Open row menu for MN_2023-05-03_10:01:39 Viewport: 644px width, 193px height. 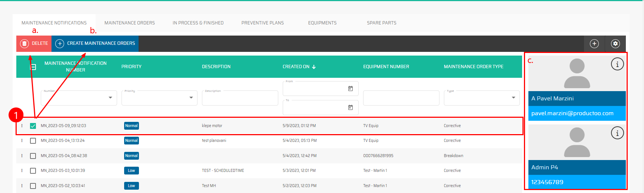[22, 170]
